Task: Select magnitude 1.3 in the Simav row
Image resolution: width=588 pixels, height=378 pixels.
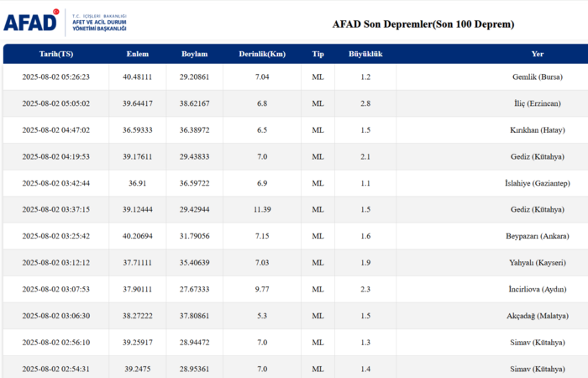Action: point(365,343)
